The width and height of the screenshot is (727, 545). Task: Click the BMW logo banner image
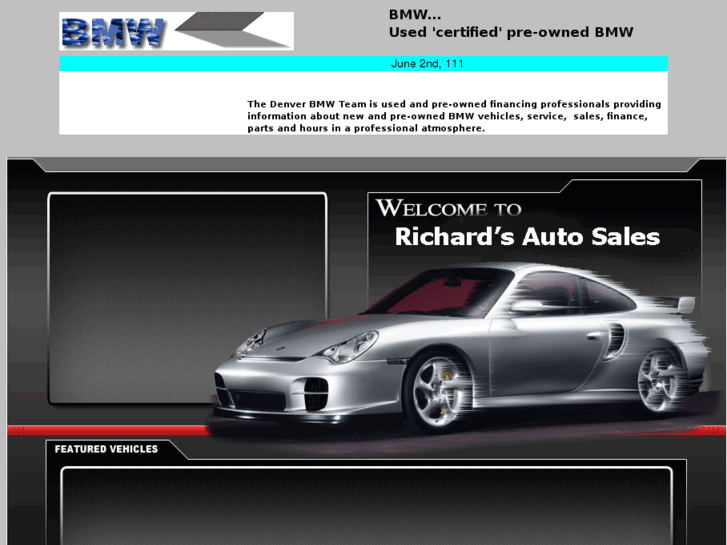[176, 31]
